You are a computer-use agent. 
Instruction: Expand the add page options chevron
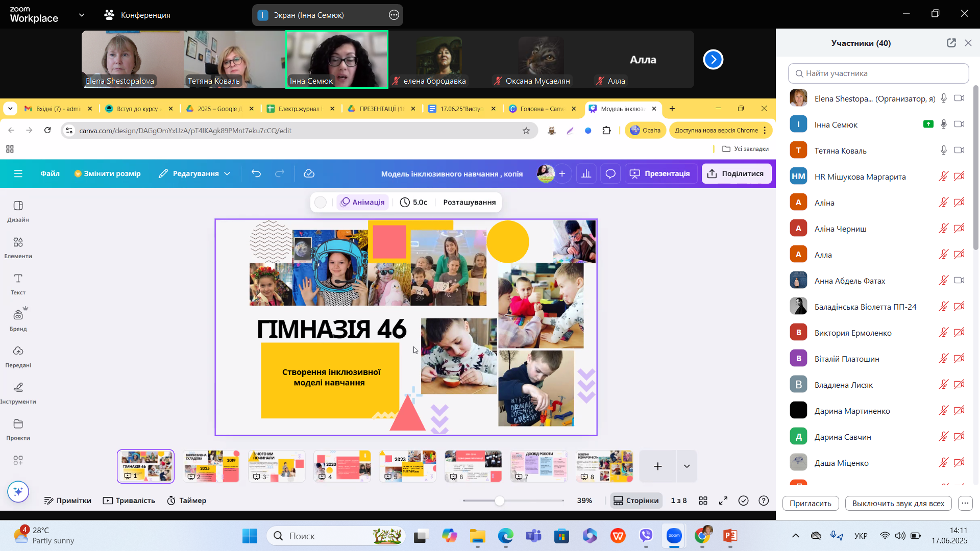tap(687, 466)
